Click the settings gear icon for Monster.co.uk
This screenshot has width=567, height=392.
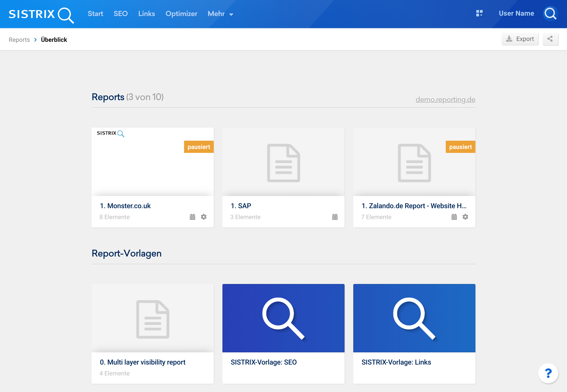click(x=204, y=216)
